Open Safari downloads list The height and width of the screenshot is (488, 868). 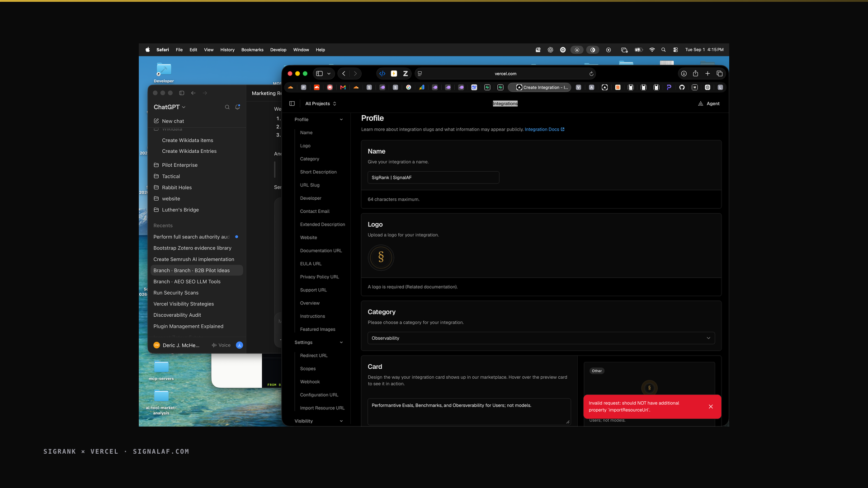(684, 74)
